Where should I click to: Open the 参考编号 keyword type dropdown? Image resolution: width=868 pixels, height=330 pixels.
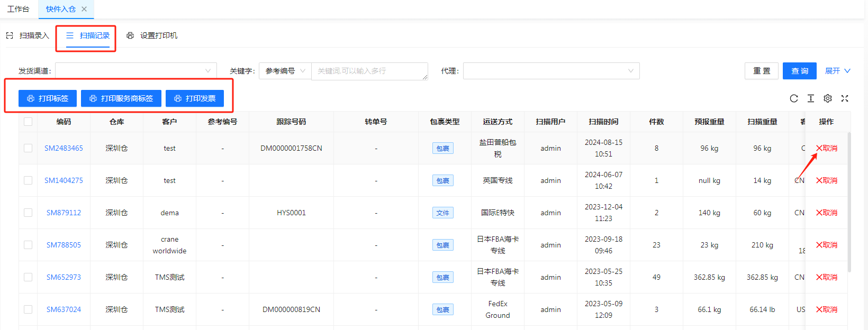pos(285,71)
